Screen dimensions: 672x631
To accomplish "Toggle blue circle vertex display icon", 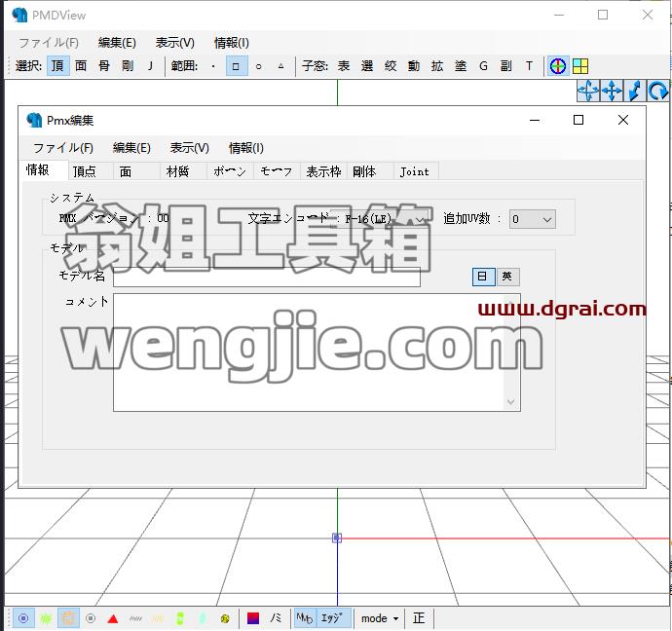I will 23,618.
